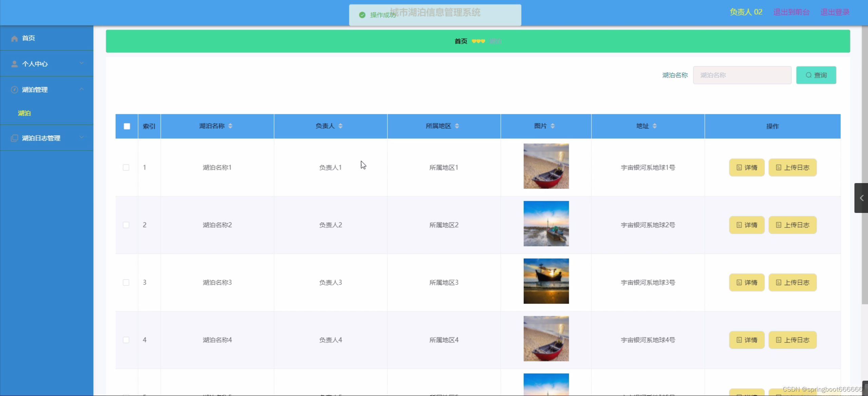Click sort arrows on 所属地区 column

457,126
